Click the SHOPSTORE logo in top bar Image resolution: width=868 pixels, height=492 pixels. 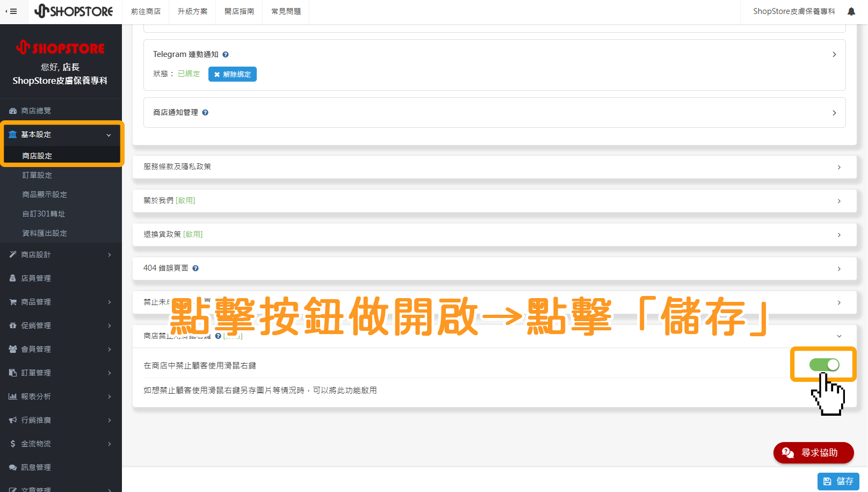click(74, 11)
